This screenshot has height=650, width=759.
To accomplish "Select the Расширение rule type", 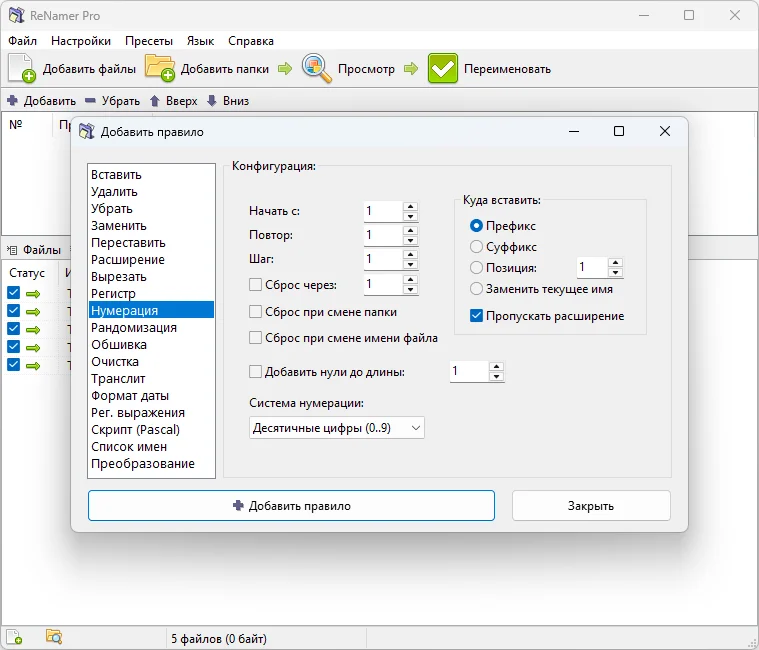I will 152,259.
